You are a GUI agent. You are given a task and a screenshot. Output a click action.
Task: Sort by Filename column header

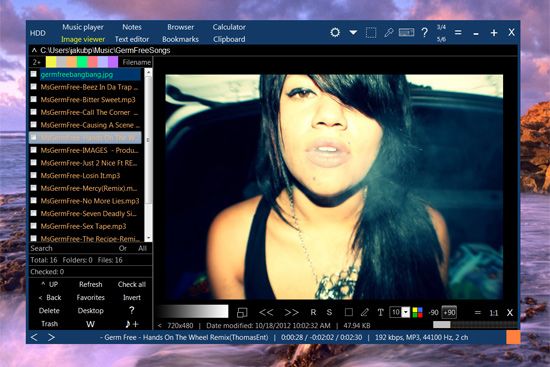tap(136, 62)
